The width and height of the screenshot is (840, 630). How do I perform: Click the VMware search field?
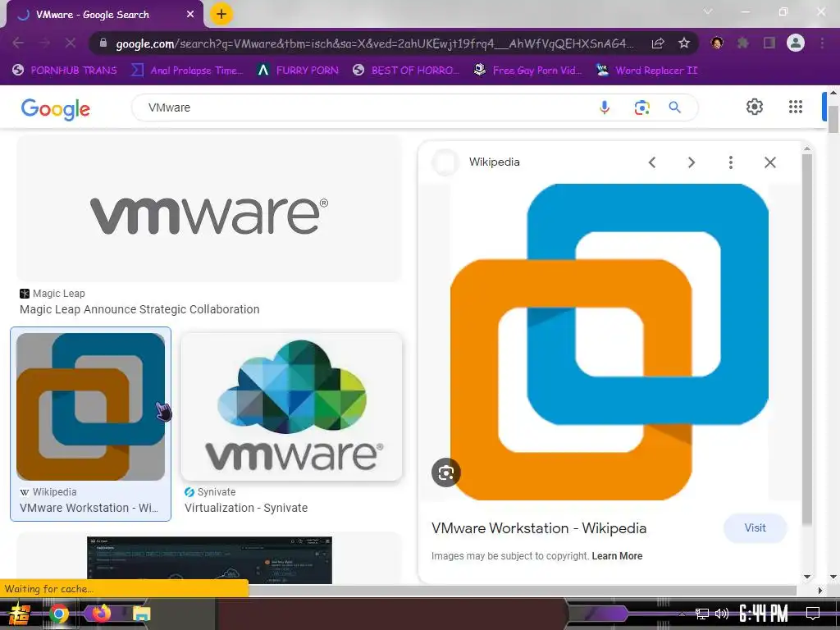364,107
